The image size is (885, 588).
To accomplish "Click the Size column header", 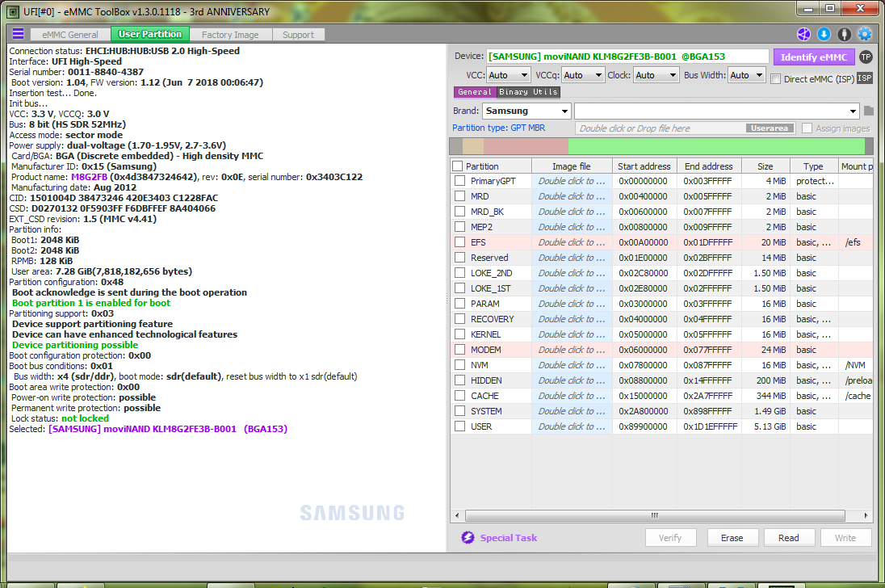I will pyautogui.click(x=765, y=166).
